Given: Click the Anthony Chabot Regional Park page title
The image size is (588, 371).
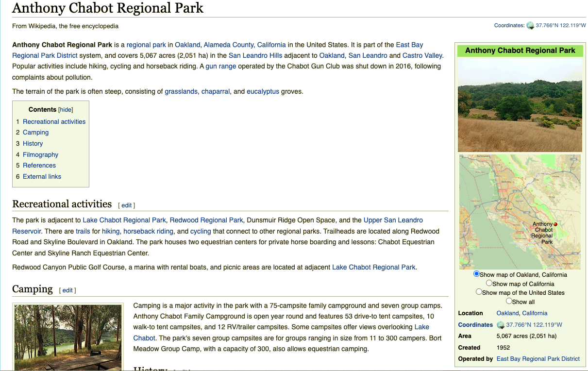Looking at the screenshot, I should [108, 8].
